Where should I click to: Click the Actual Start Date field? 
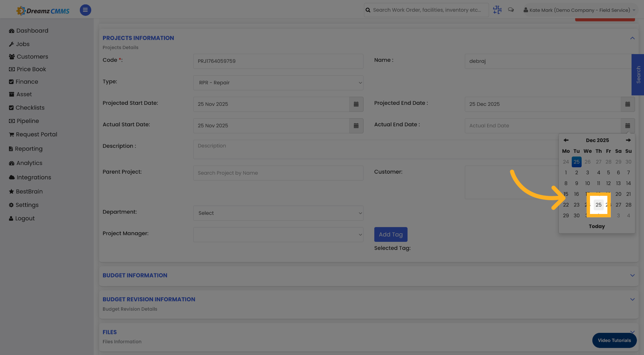(271, 126)
